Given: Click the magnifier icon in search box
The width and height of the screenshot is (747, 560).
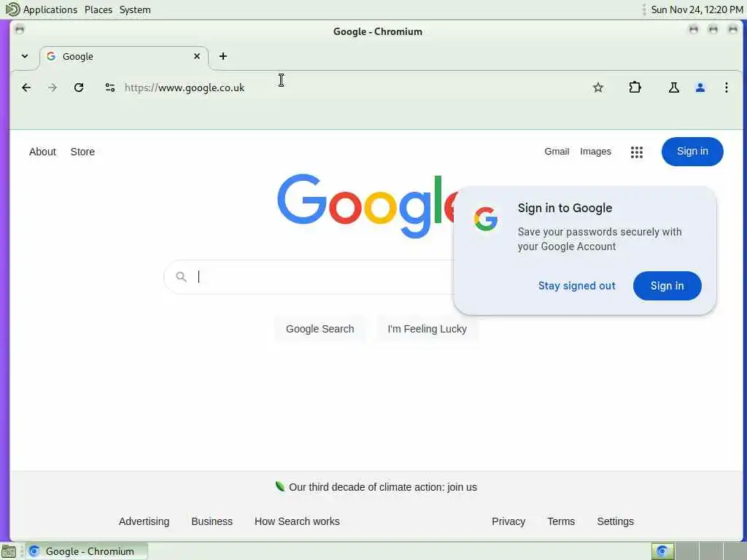Looking at the screenshot, I should pyautogui.click(x=181, y=276).
